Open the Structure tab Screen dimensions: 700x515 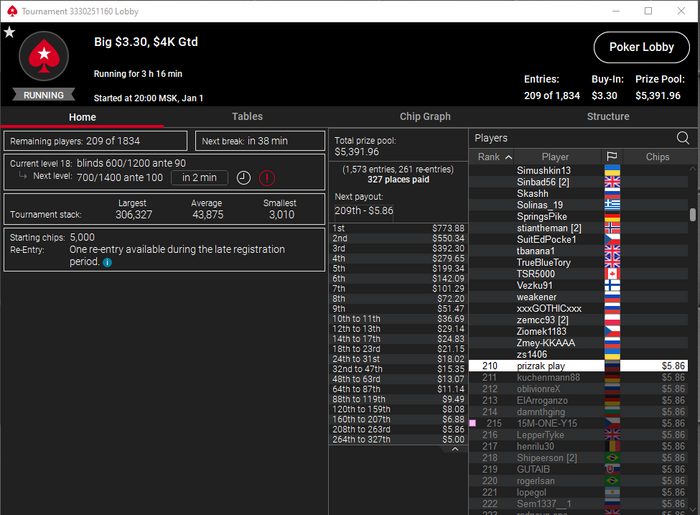pyautogui.click(x=608, y=116)
